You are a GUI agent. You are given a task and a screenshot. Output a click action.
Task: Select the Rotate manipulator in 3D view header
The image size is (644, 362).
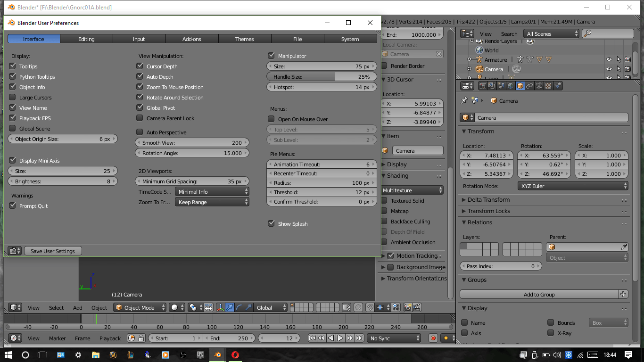pyautogui.click(x=239, y=307)
